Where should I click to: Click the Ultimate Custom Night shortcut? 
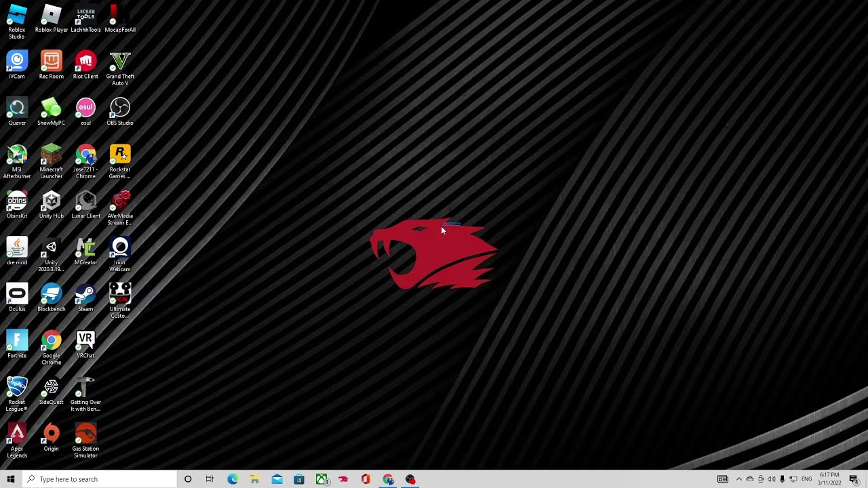120,302
